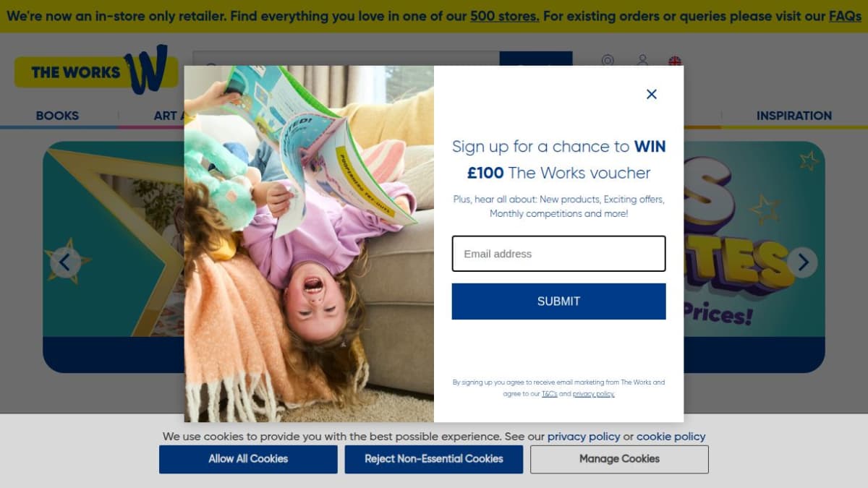Open the account user icon
Screen dimensions: 868x488
click(642, 61)
